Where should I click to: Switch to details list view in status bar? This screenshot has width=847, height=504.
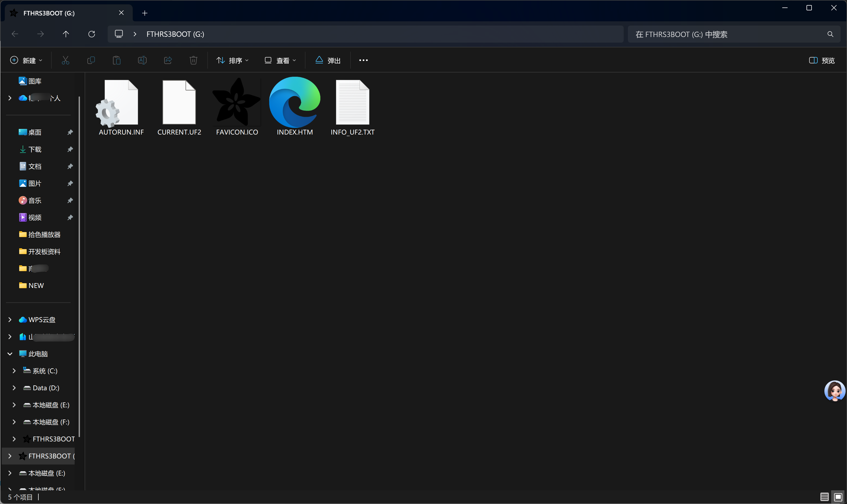[x=824, y=497]
